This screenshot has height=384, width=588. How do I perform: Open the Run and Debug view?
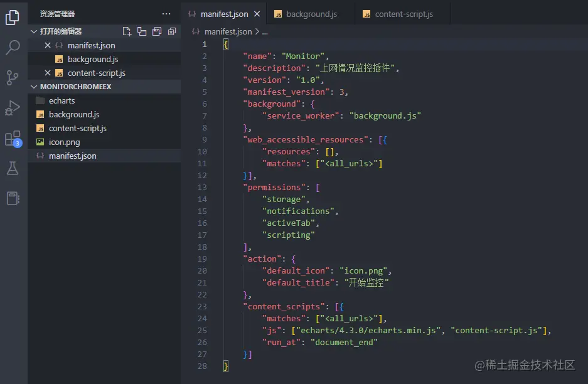click(x=13, y=108)
